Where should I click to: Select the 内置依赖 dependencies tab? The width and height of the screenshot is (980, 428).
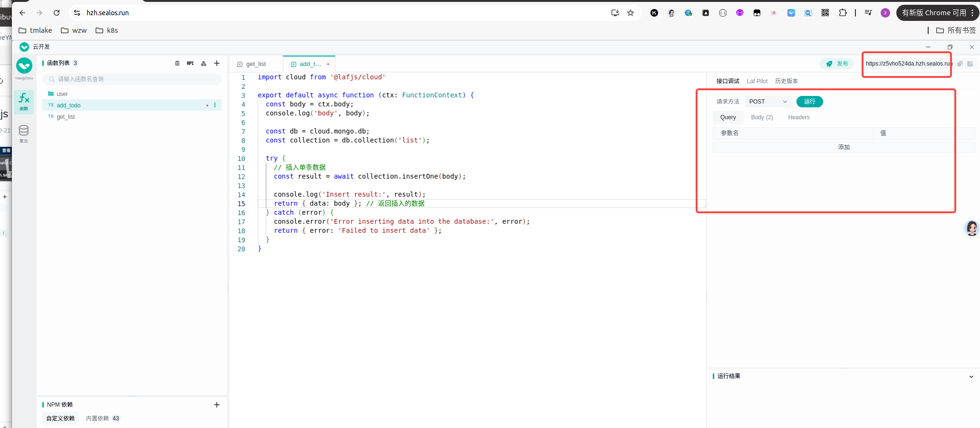click(x=102, y=418)
